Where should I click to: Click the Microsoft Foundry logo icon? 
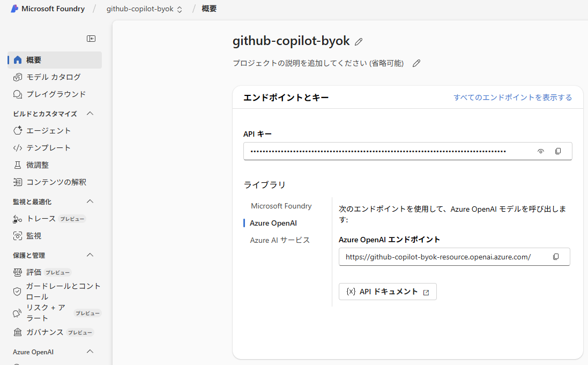[14, 9]
